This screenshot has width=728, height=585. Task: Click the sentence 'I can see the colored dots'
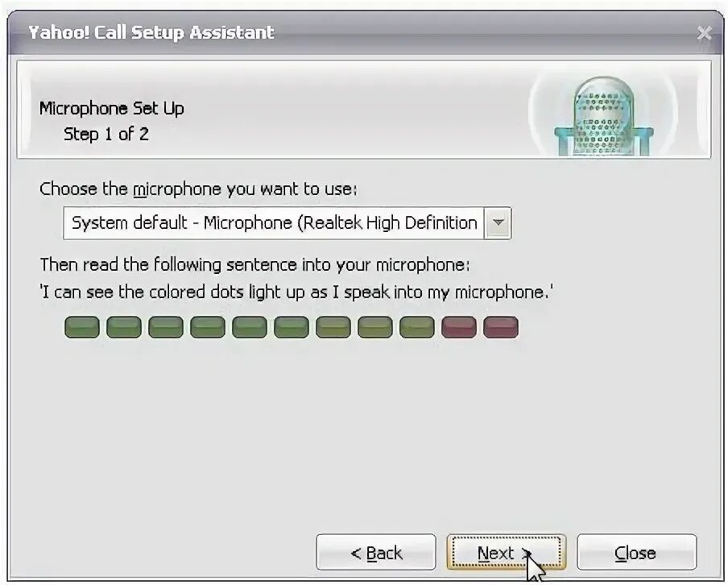coord(296,292)
